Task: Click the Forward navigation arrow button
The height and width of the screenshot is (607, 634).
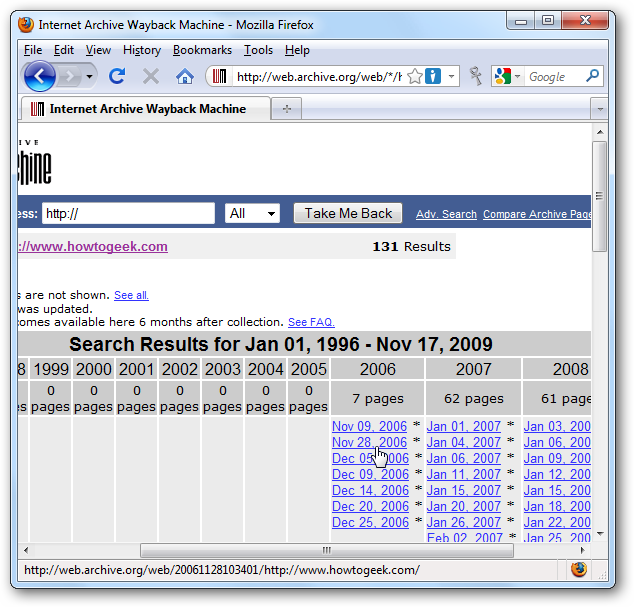Action: click(70, 76)
